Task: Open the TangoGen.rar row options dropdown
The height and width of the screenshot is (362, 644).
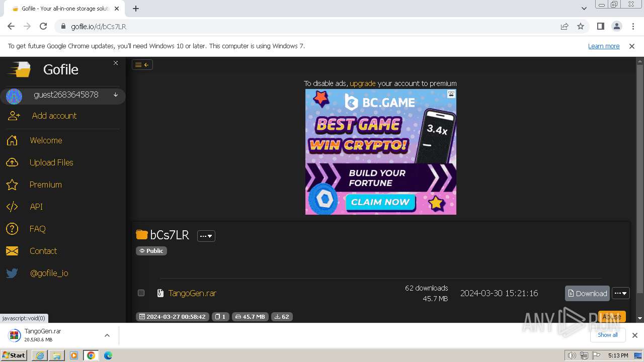Action: point(621,293)
